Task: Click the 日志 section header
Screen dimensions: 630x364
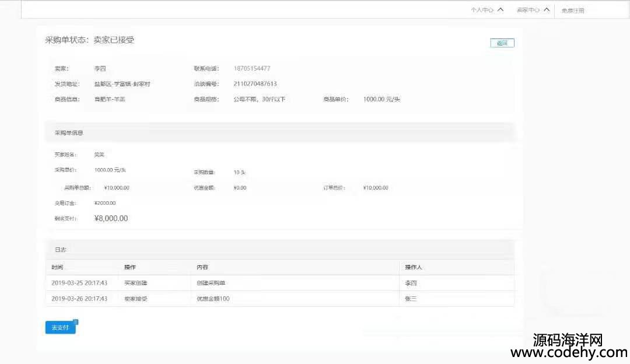Action: coord(279,250)
